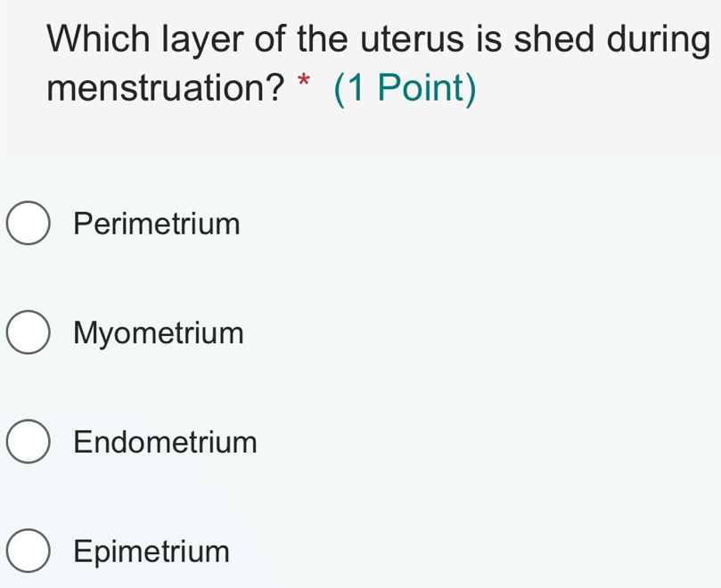Select the Myometrium radio button
721x588 pixels.
click(29, 334)
